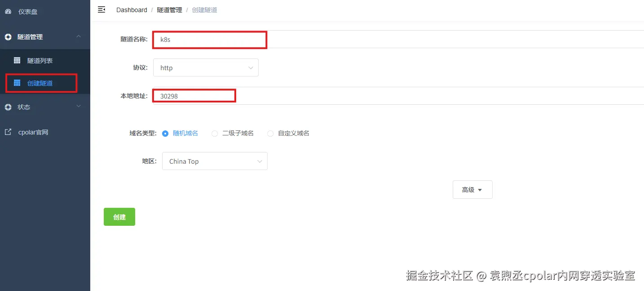Screen dimensions: 644x291
Task: Click the external link icon for cpolar官网
Action: 8,132
